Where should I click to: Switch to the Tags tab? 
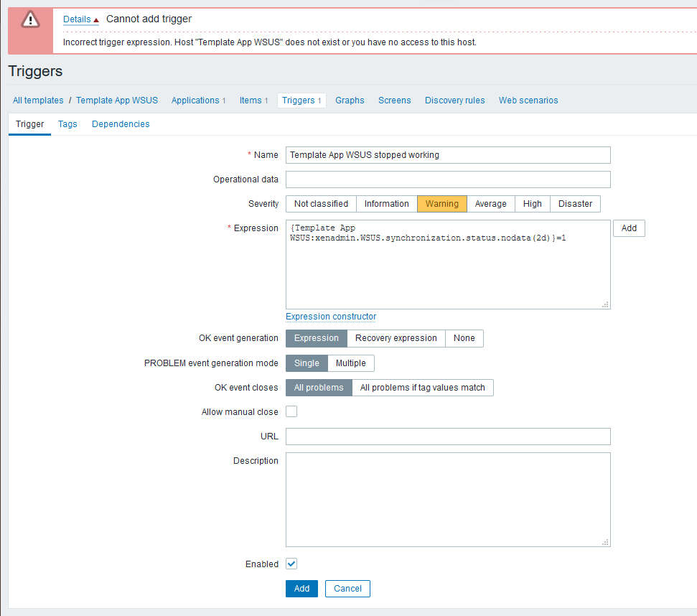point(67,124)
